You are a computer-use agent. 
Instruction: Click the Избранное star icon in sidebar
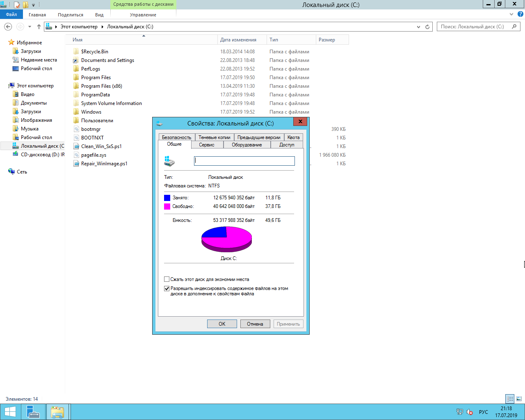[11, 42]
